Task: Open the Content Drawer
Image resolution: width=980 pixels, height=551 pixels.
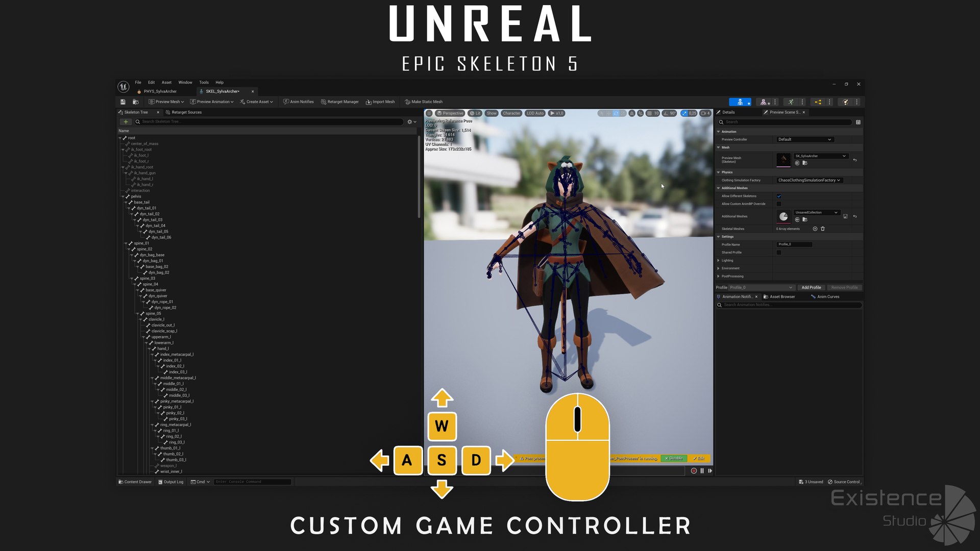Action: coord(135,482)
